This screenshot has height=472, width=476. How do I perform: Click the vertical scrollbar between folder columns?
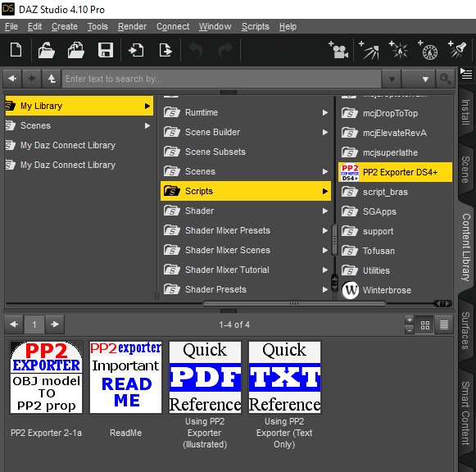point(334,240)
